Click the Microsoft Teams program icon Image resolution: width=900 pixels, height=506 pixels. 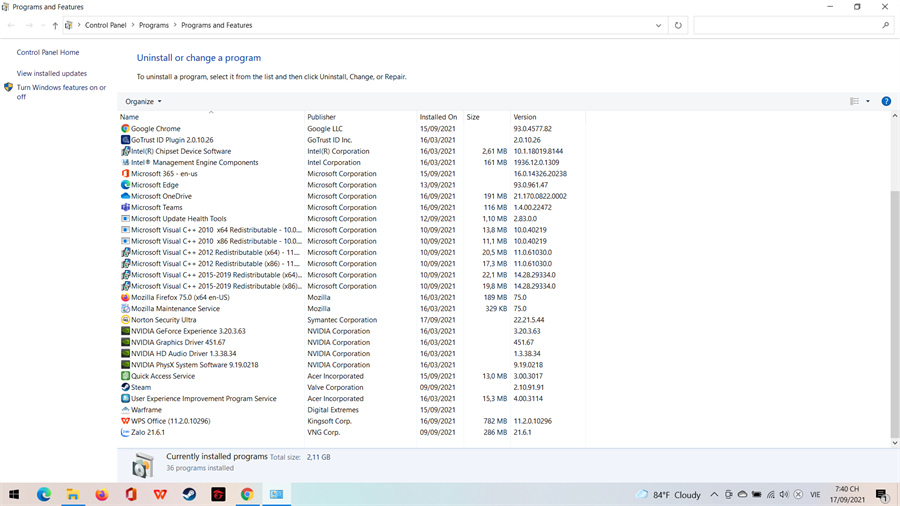125,208
